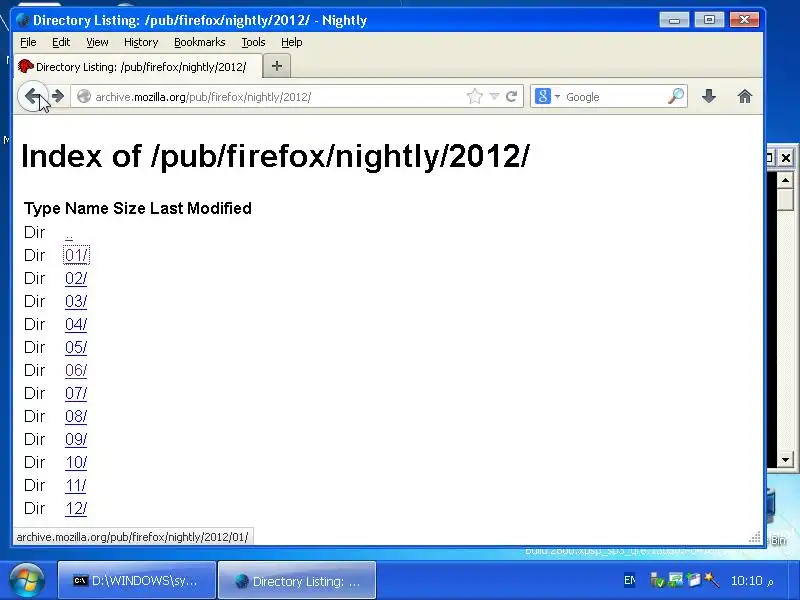The width and height of the screenshot is (800, 600).
Task: Open the 08/ directory link
Action: (x=76, y=416)
